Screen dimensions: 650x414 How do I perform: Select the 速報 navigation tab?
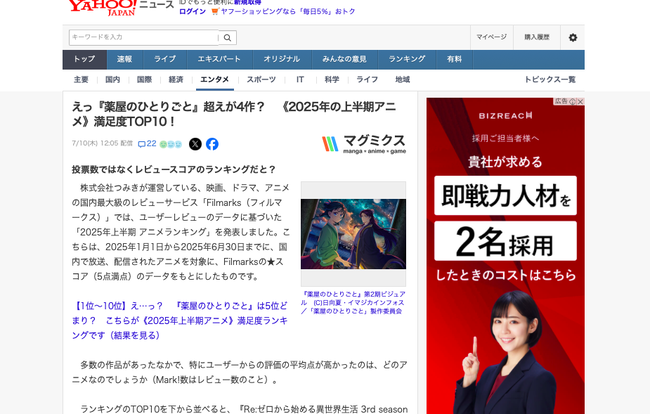(124, 59)
